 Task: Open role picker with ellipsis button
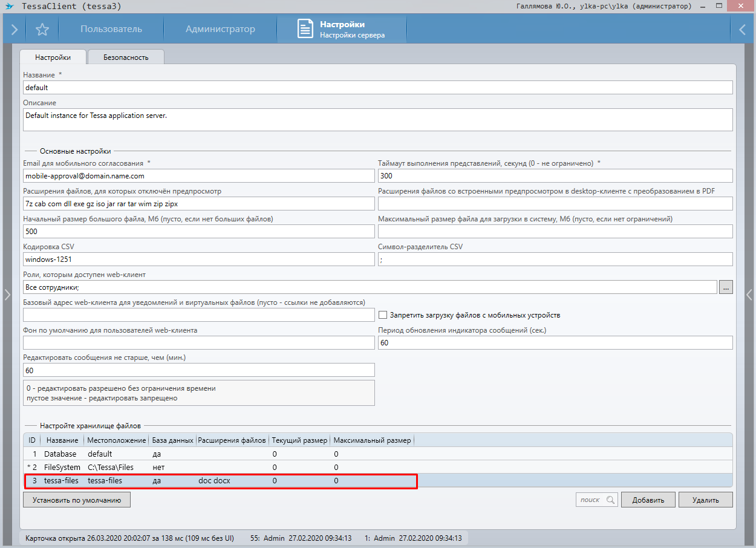(x=726, y=287)
